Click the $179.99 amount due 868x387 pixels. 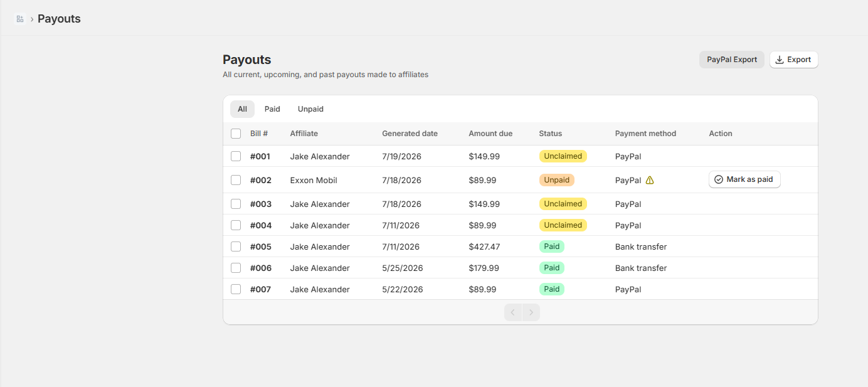(x=484, y=268)
